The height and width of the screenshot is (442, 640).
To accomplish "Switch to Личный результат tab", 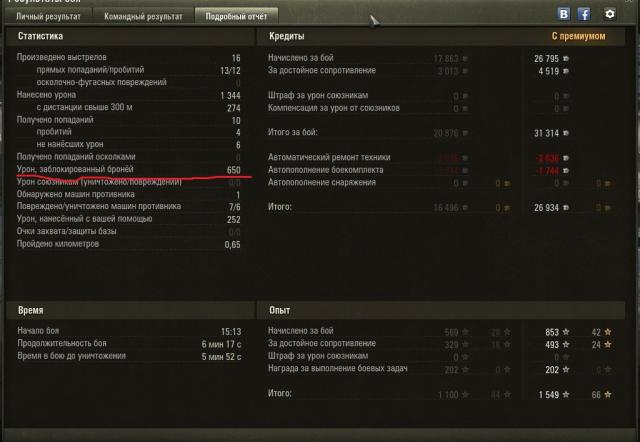I will [x=48, y=16].
